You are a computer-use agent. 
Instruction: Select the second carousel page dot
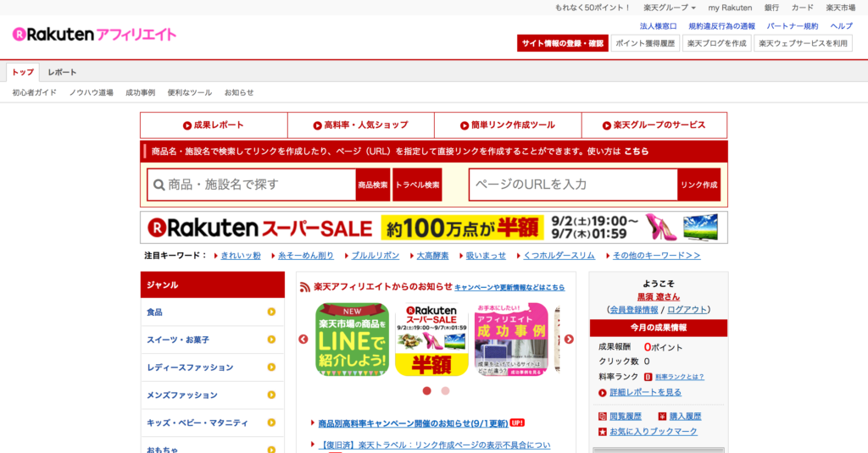coord(445,390)
